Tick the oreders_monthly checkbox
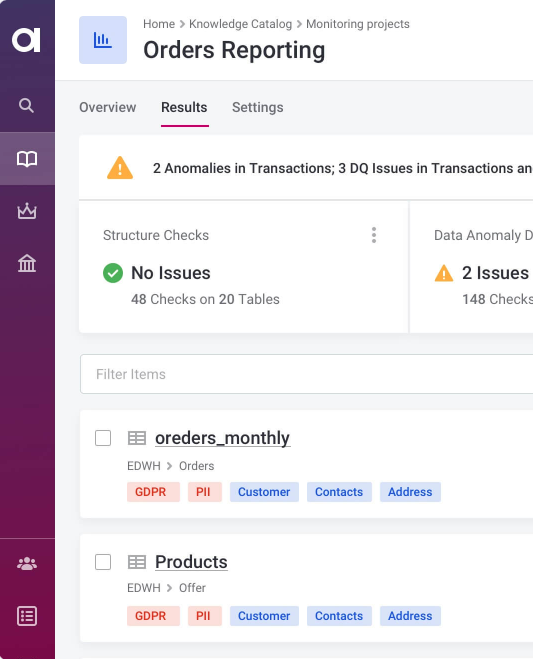Image resolution: width=535 pixels, height=659 pixels. coord(103,438)
